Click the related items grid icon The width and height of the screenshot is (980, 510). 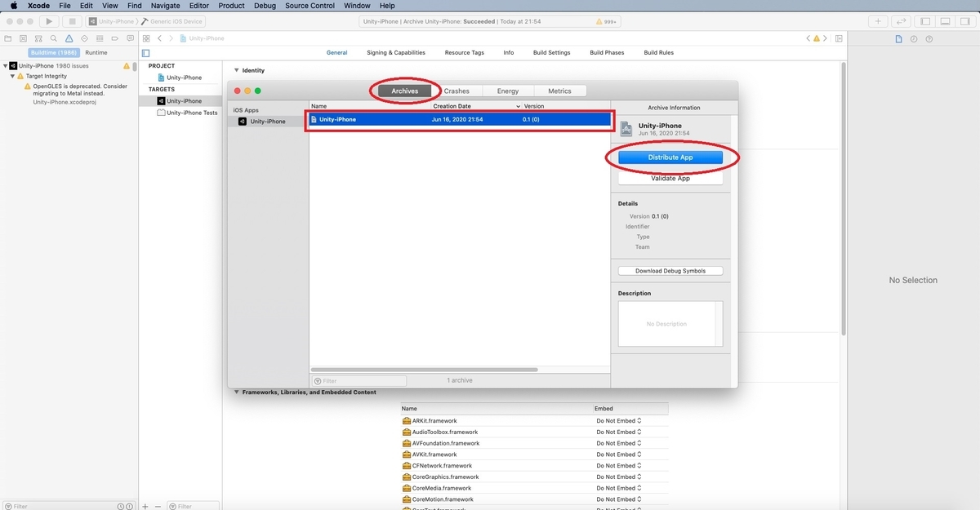coord(146,38)
